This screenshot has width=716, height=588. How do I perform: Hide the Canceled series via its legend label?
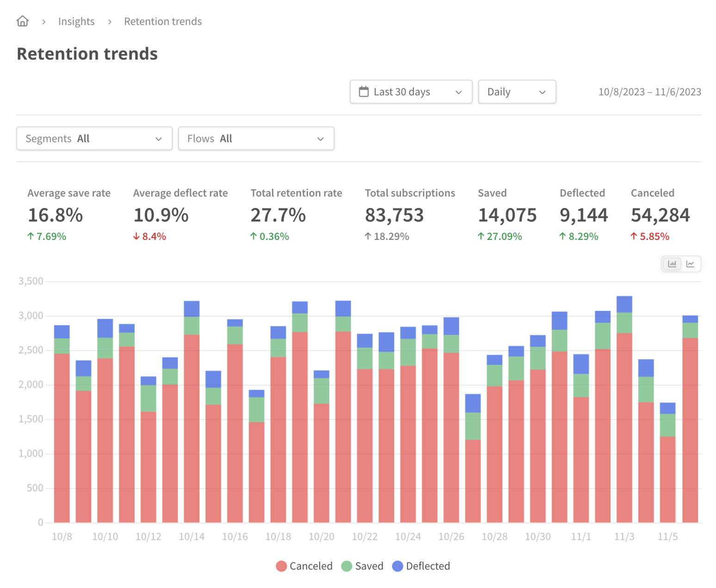click(311, 566)
